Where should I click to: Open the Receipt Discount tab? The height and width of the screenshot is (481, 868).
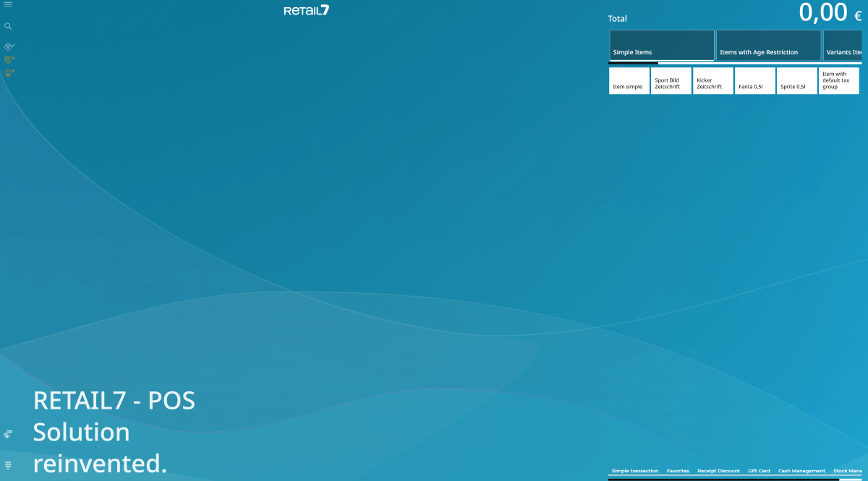(x=718, y=471)
